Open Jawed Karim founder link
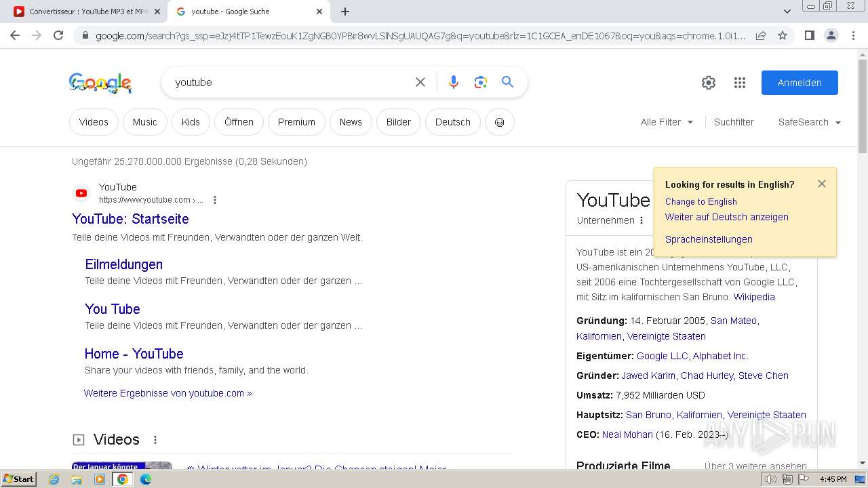 (x=649, y=375)
